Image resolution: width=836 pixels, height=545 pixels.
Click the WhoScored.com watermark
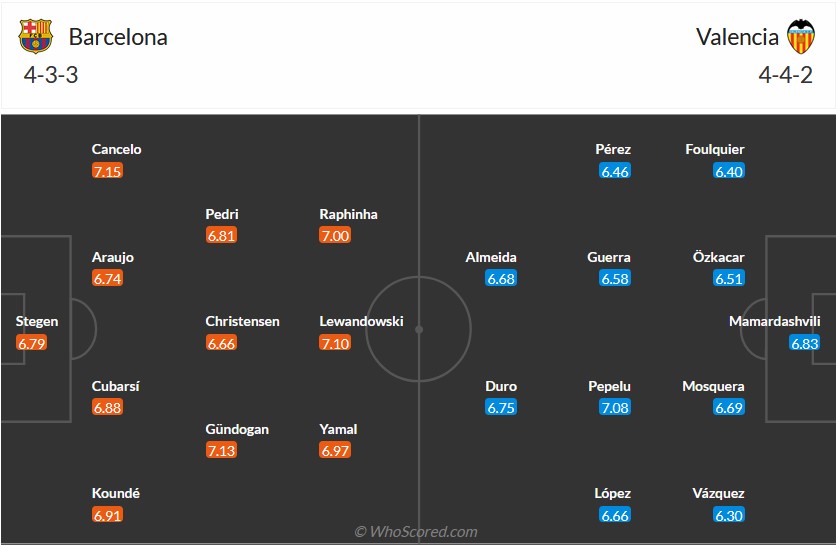tap(416, 532)
